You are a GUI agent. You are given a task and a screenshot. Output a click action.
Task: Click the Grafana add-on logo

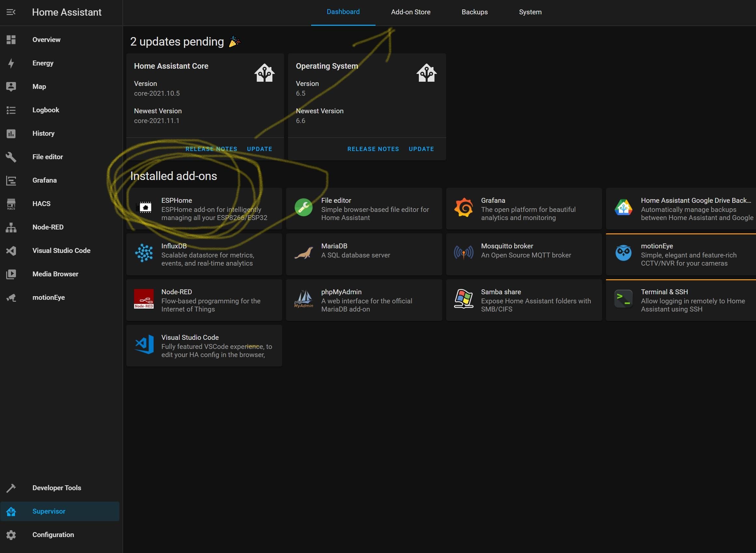[x=463, y=208]
